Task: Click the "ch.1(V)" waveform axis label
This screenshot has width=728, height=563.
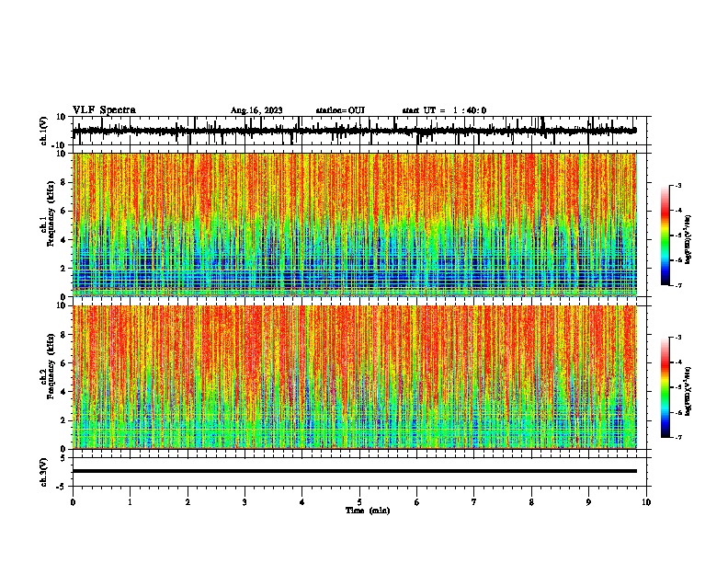Action: point(44,131)
